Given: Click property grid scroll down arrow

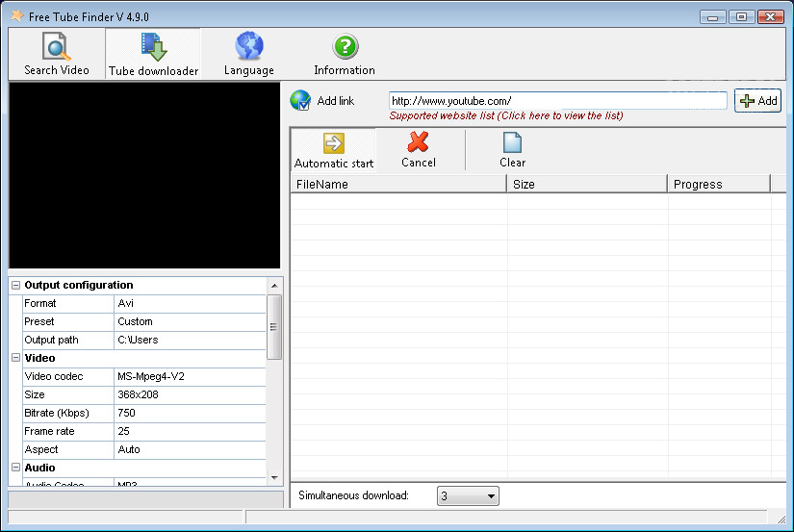Looking at the screenshot, I should point(274,477).
